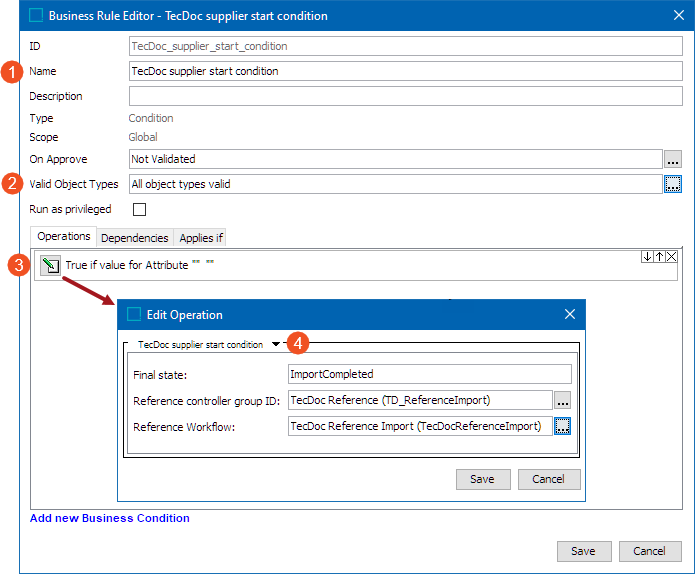The width and height of the screenshot is (695, 574).
Task: Open Valid Object Types ellipsis picker
Action: tap(673, 184)
